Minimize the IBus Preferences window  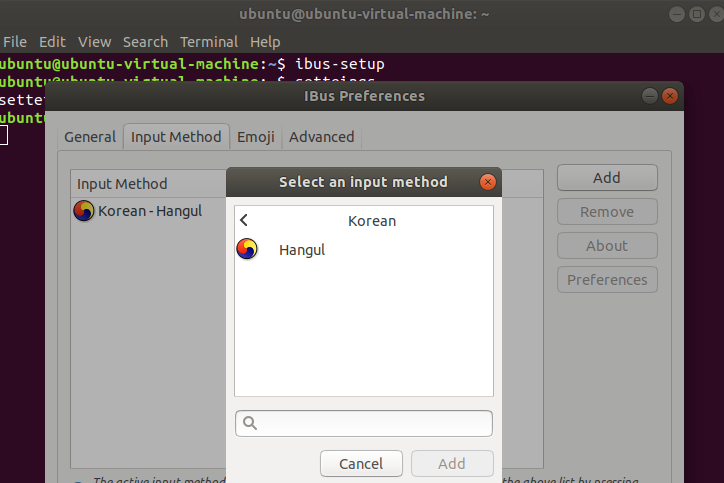click(x=650, y=96)
